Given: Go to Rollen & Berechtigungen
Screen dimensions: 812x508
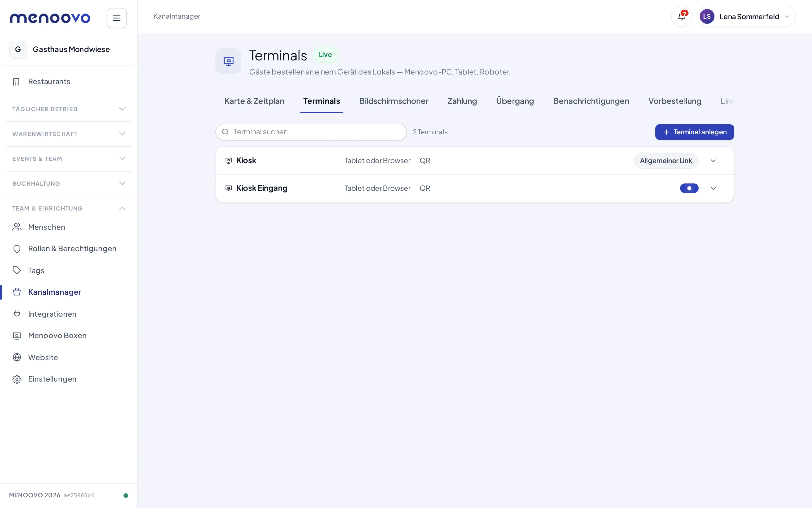Looking at the screenshot, I should [x=69, y=249].
